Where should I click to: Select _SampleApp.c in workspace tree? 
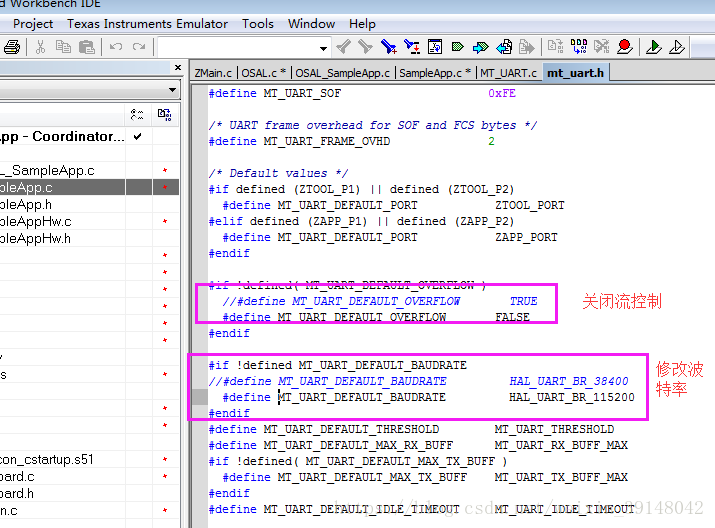(47, 171)
